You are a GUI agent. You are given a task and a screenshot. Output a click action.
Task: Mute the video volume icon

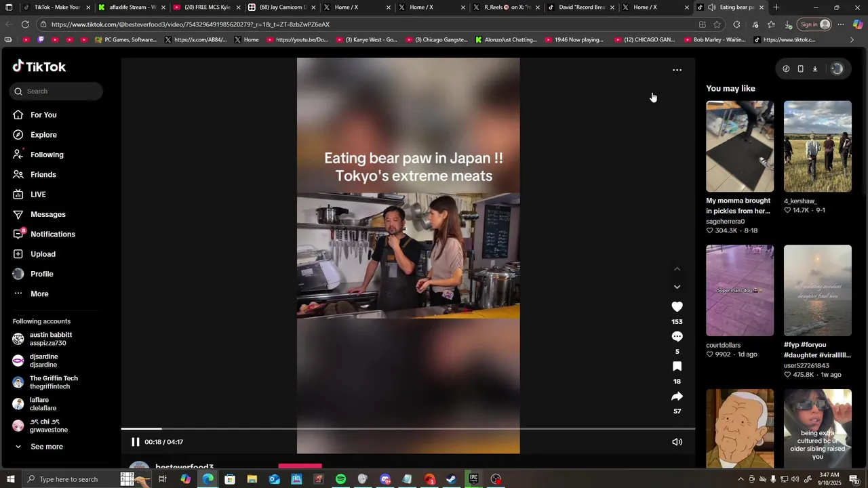tap(677, 442)
